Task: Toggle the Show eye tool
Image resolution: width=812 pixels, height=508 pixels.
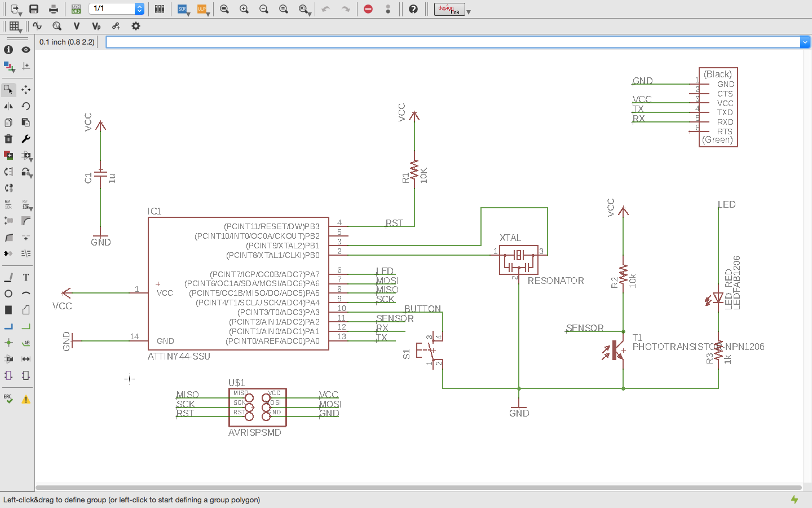Action: (26, 50)
